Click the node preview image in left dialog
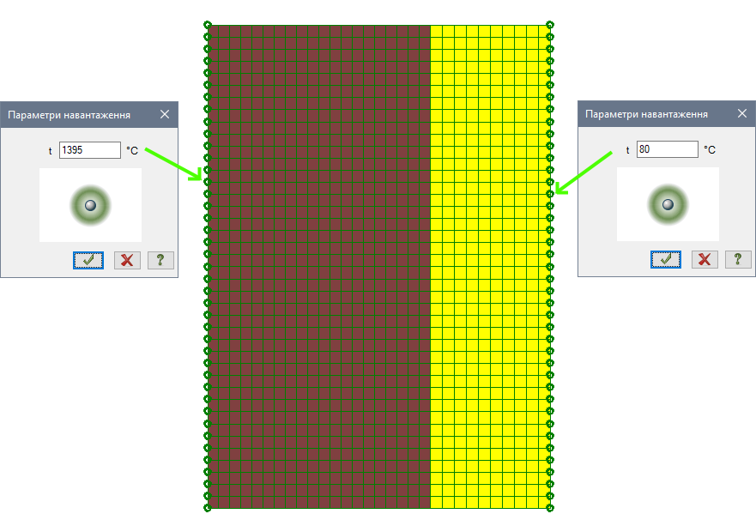Image resolution: width=756 pixels, height=532 pixels. [x=90, y=204]
